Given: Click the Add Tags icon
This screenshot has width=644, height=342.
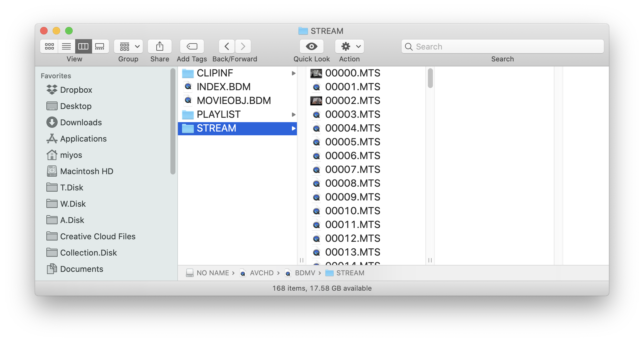Looking at the screenshot, I should click(192, 46).
